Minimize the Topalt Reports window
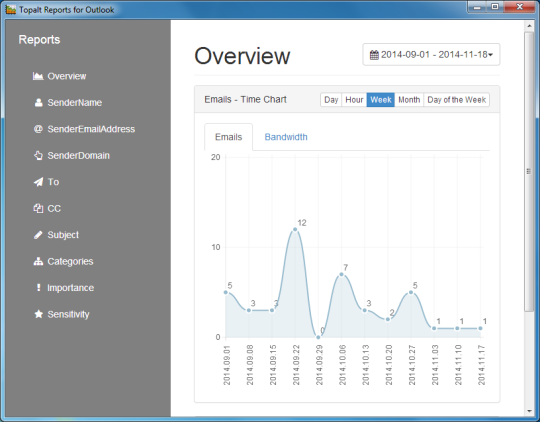 [477, 7]
